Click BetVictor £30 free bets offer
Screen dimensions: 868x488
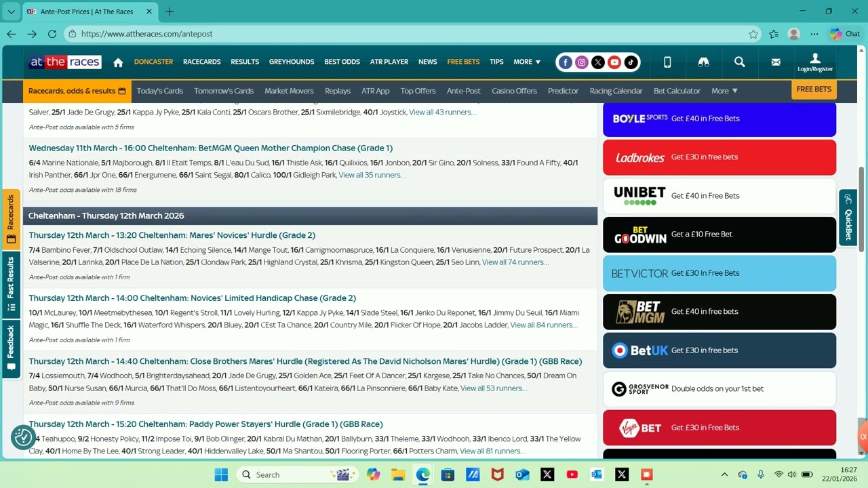pos(719,273)
